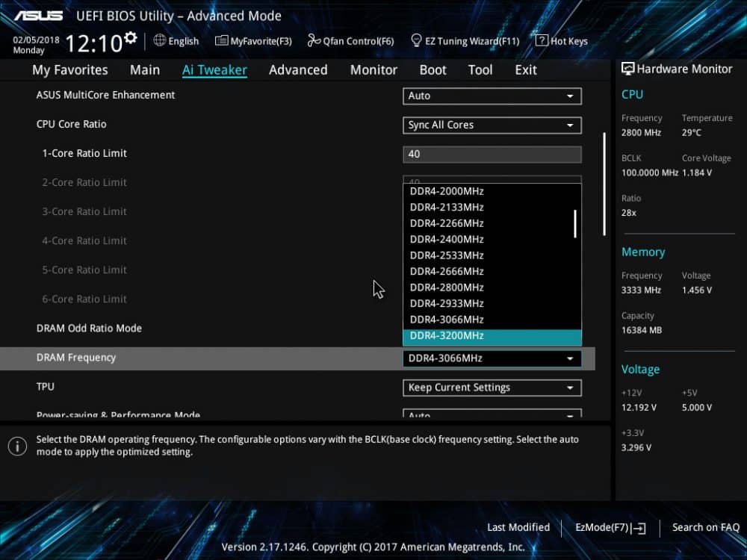Switch to the Boot tab

(x=433, y=70)
